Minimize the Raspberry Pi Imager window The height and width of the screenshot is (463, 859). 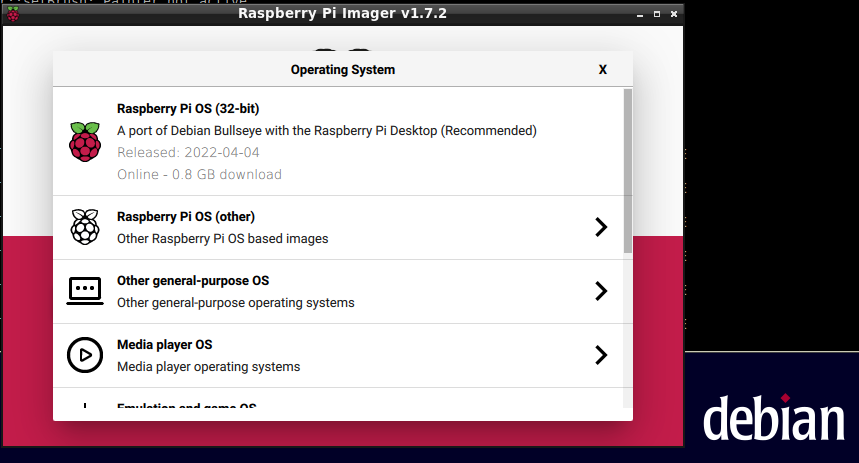638,14
